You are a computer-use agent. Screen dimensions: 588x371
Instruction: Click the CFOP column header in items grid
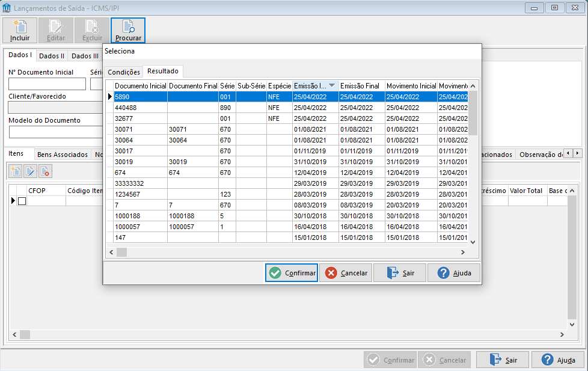pyautogui.click(x=46, y=191)
